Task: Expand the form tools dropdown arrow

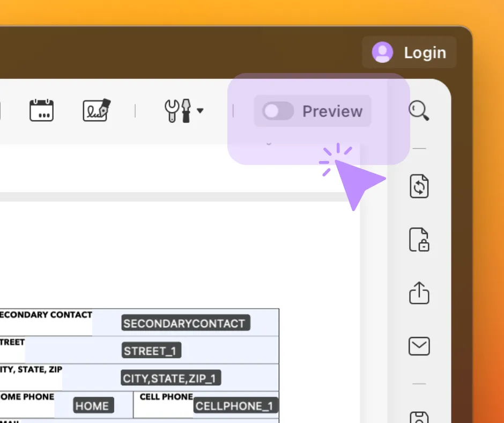Action: tap(201, 111)
